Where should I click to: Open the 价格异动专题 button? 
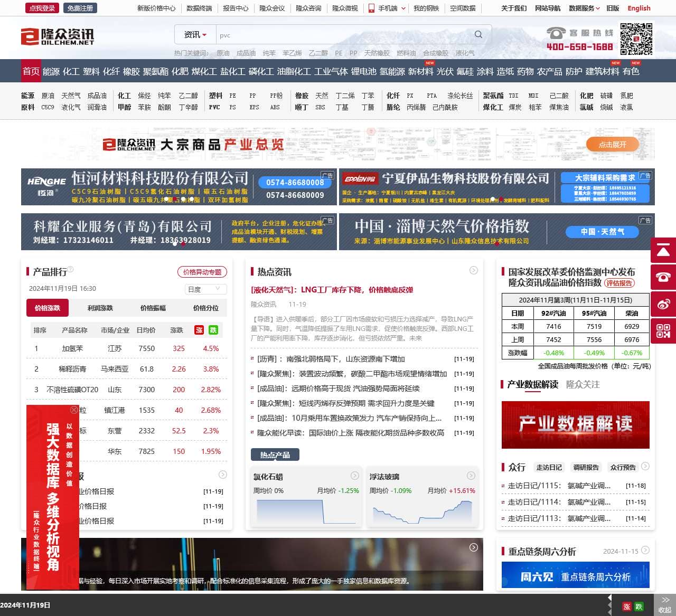point(202,272)
